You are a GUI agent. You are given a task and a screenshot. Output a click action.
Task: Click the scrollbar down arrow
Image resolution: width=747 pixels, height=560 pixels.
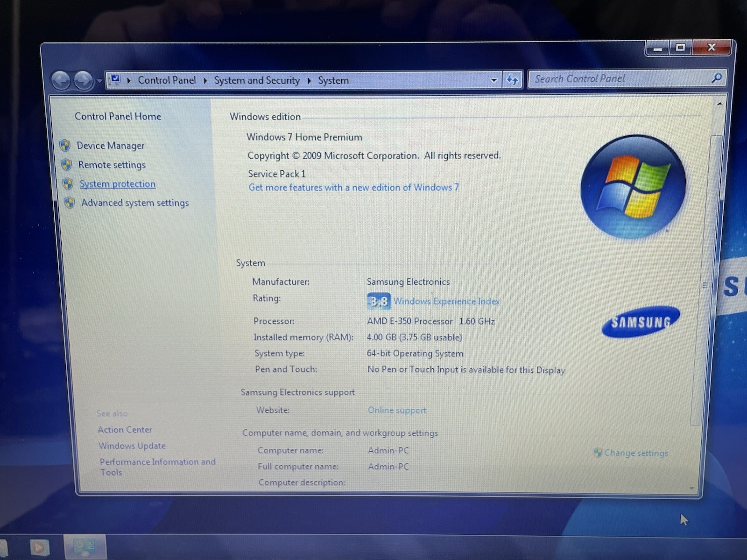pyautogui.click(x=692, y=488)
